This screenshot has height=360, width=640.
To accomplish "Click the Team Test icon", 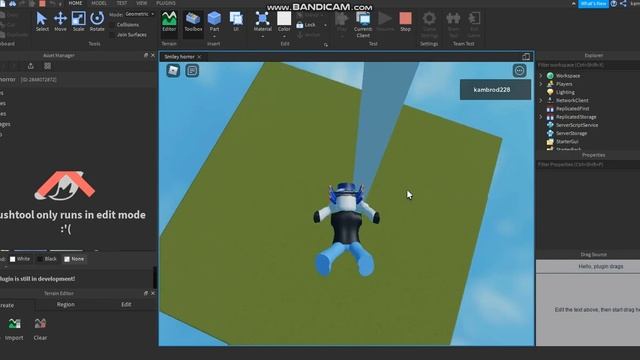I will click(453, 24).
